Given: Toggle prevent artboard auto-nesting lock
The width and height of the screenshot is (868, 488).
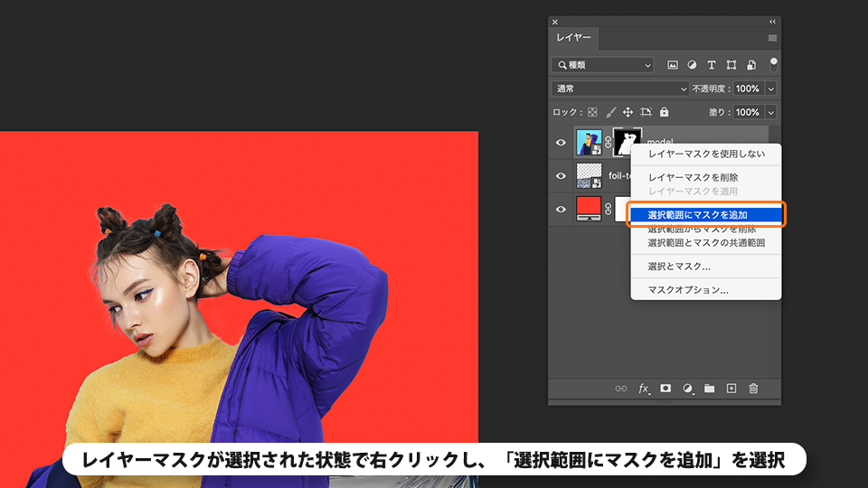Looking at the screenshot, I should [x=646, y=112].
